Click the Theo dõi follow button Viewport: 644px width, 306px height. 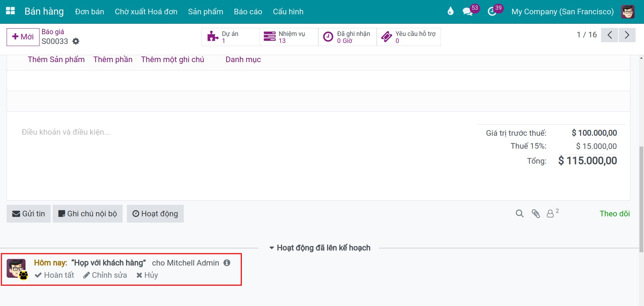(x=615, y=214)
